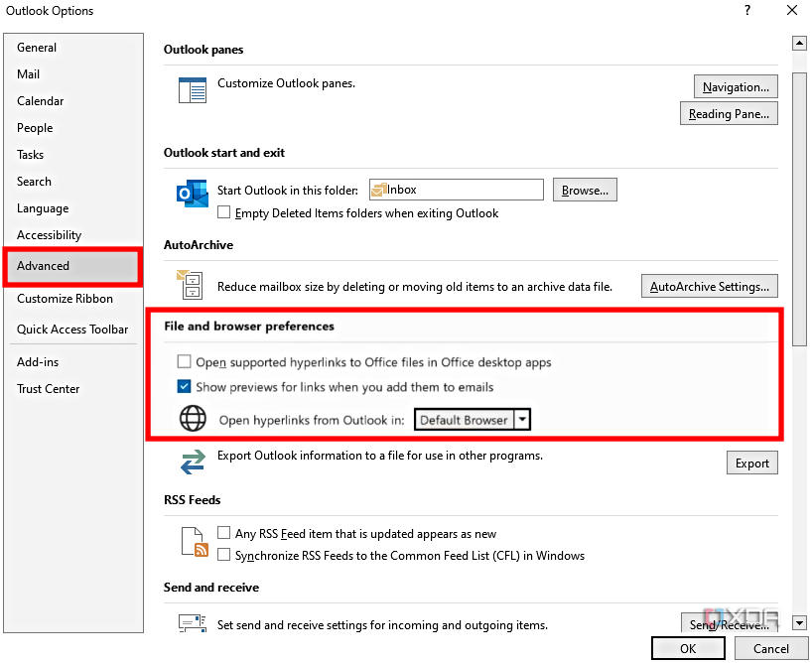This screenshot has height=663, width=812.
Task: Click the up arrow on the scrollbar
Action: [x=799, y=43]
